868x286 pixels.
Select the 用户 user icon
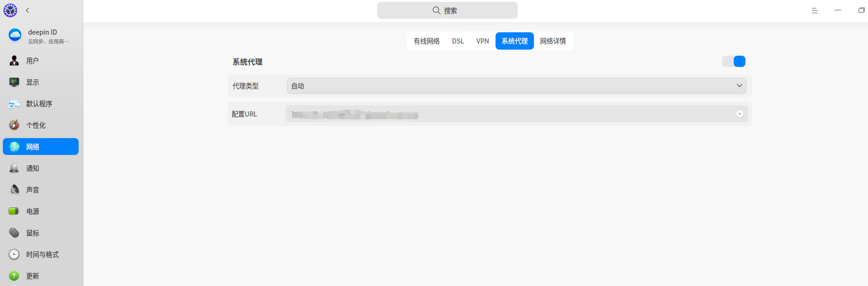pos(15,61)
